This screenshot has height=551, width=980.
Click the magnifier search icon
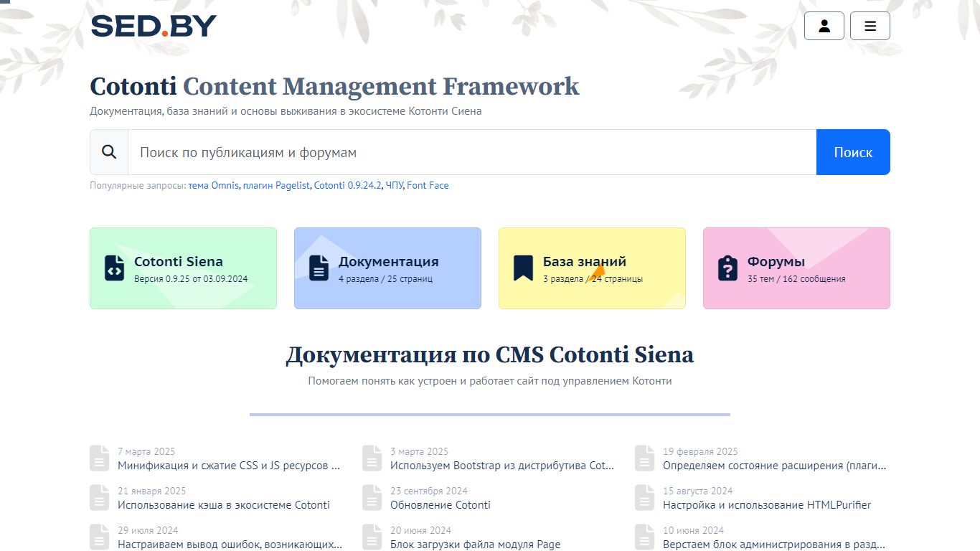[x=109, y=152]
